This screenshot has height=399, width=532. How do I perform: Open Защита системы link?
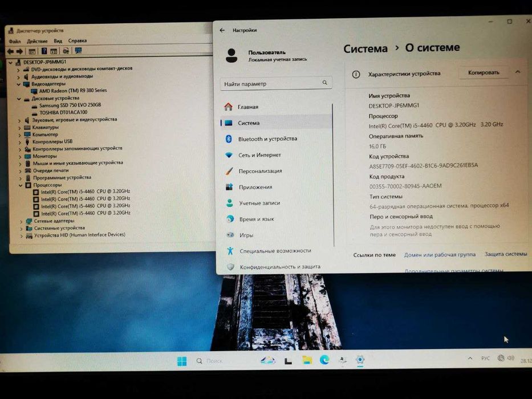click(506, 254)
